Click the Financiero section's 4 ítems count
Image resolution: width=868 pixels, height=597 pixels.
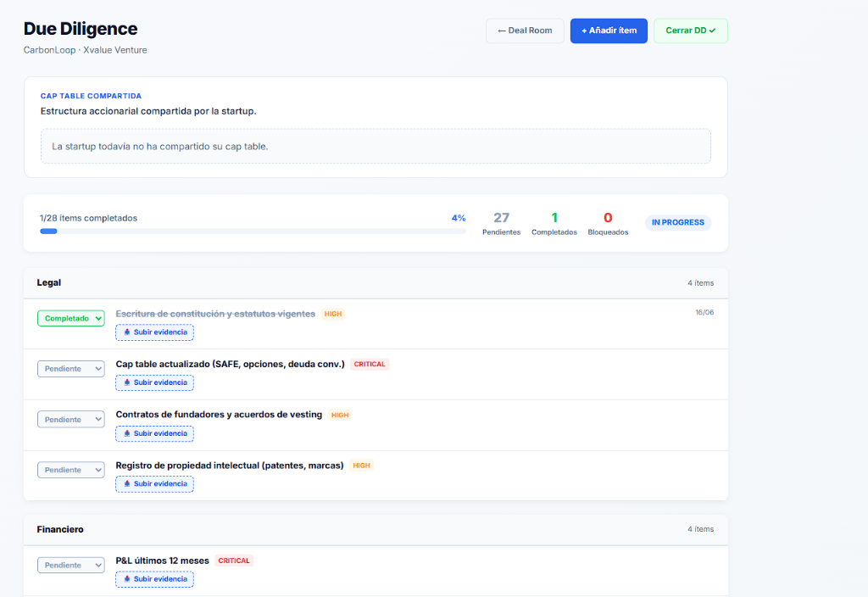pos(701,529)
